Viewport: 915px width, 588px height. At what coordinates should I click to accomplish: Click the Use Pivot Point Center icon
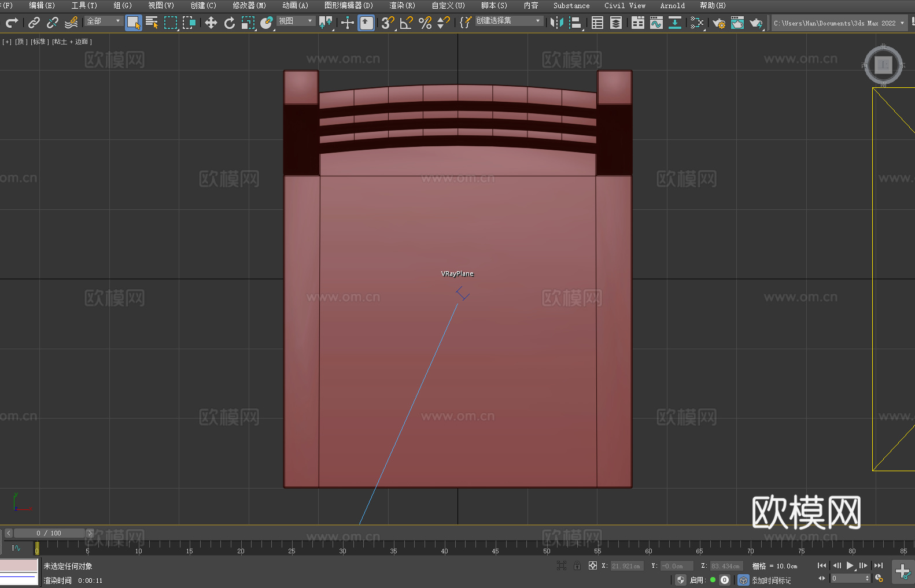click(x=326, y=23)
